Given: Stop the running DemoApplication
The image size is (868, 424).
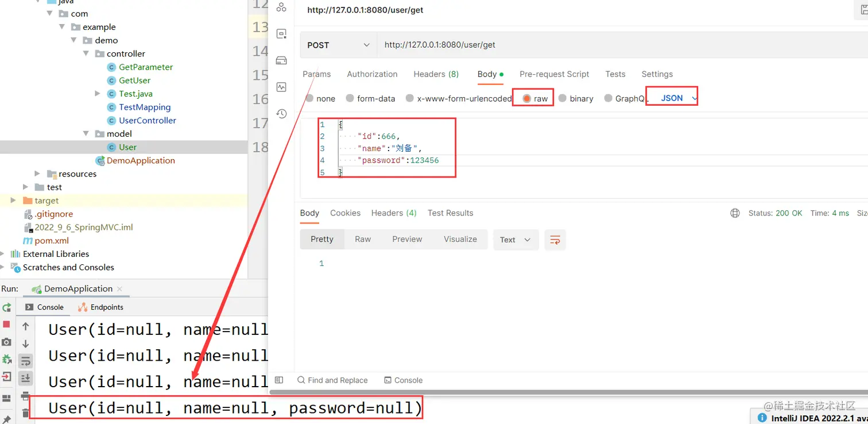Looking at the screenshot, I should click(x=6, y=325).
